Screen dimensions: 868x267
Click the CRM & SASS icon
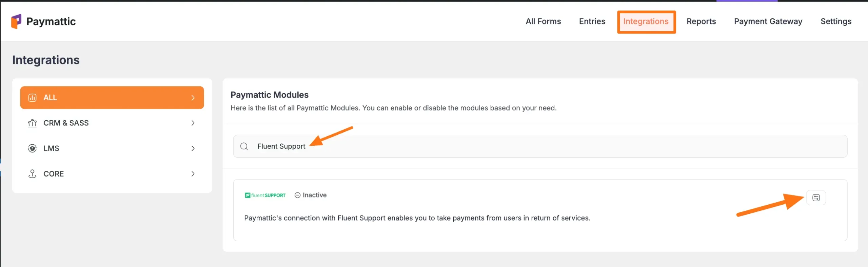click(32, 123)
